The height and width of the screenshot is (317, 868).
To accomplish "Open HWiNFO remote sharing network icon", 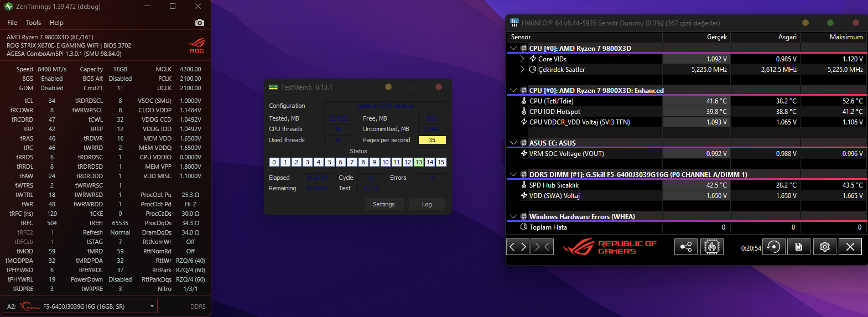I will (685, 247).
